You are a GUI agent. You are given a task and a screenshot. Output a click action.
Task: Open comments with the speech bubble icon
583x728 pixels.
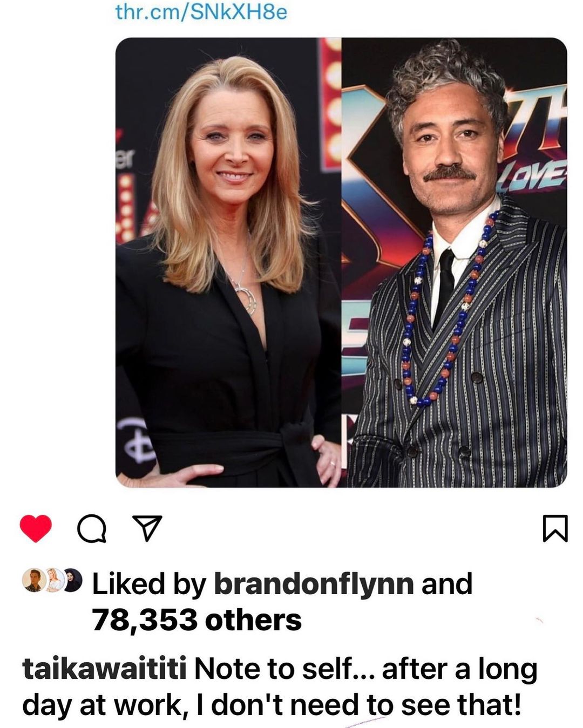click(x=92, y=529)
